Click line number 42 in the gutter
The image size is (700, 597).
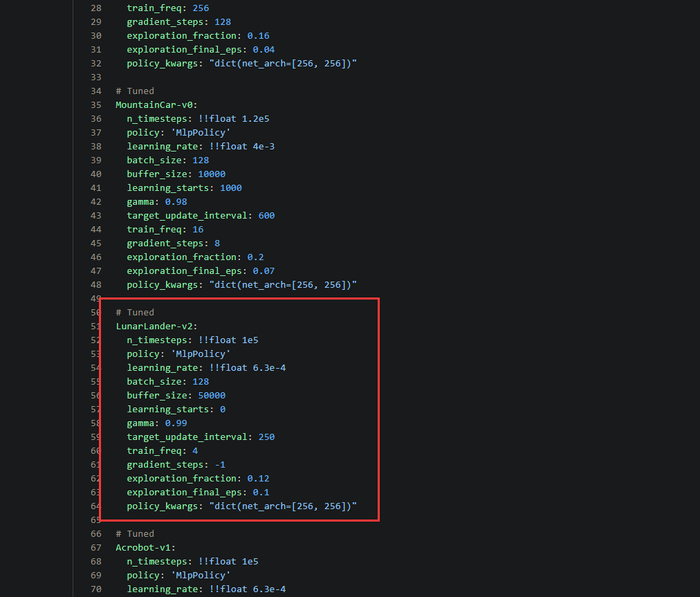coord(95,201)
